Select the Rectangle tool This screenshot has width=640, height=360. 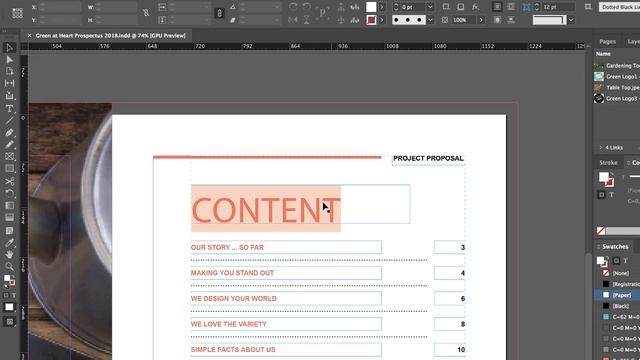tap(9, 169)
